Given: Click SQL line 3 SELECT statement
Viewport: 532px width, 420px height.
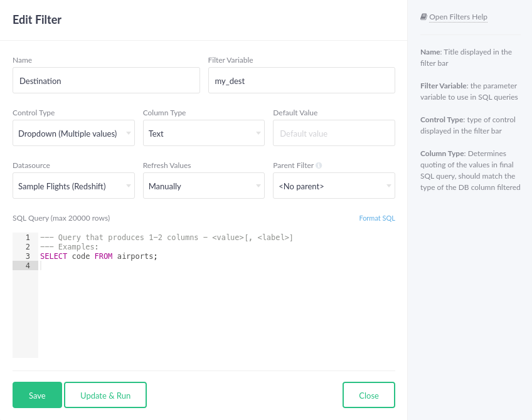Looking at the screenshot, I should [98, 256].
